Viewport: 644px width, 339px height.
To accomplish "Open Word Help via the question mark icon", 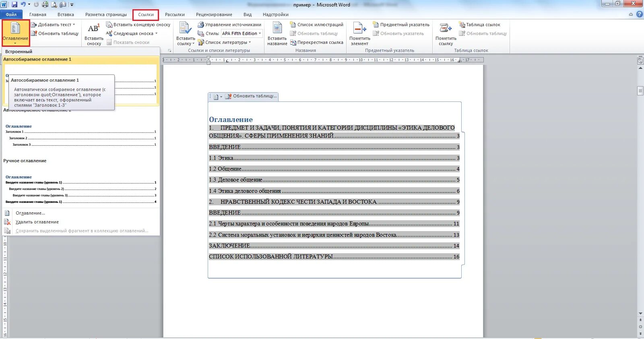I will (639, 14).
